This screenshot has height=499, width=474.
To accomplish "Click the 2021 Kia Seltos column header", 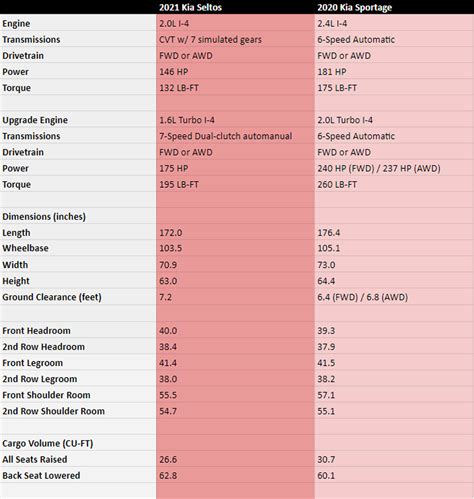I will pyautogui.click(x=190, y=7).
